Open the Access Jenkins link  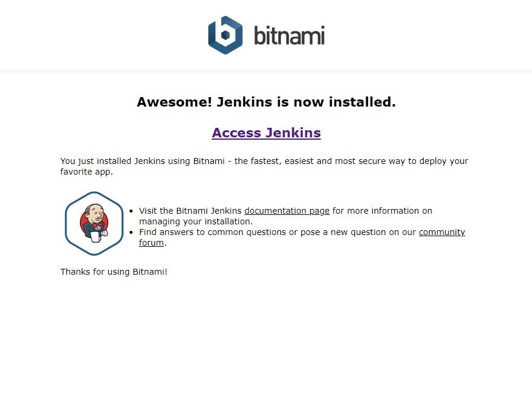(266, 133)
